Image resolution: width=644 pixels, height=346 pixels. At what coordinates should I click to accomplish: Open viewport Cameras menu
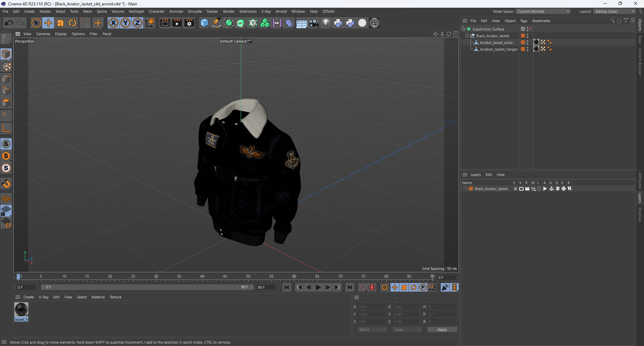click(x=43, y=34)
